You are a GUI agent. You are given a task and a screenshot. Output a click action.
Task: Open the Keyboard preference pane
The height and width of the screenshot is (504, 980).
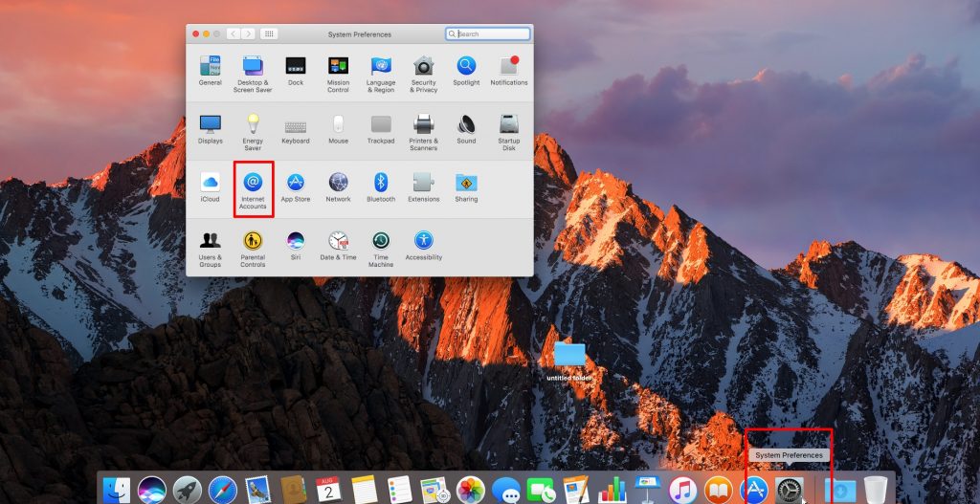(x=296, y=129)
